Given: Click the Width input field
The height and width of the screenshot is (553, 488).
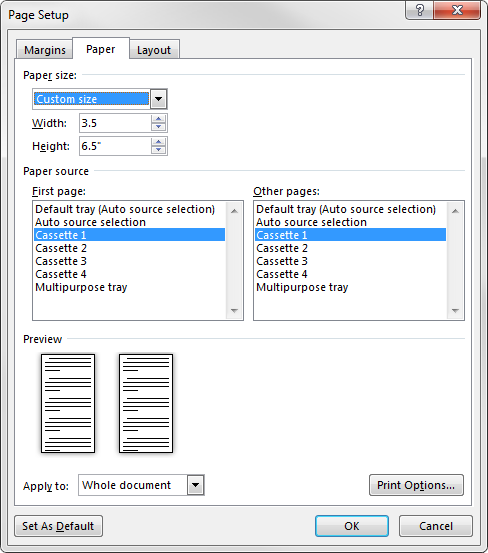Looking at the screenshot, I should 115,123.
